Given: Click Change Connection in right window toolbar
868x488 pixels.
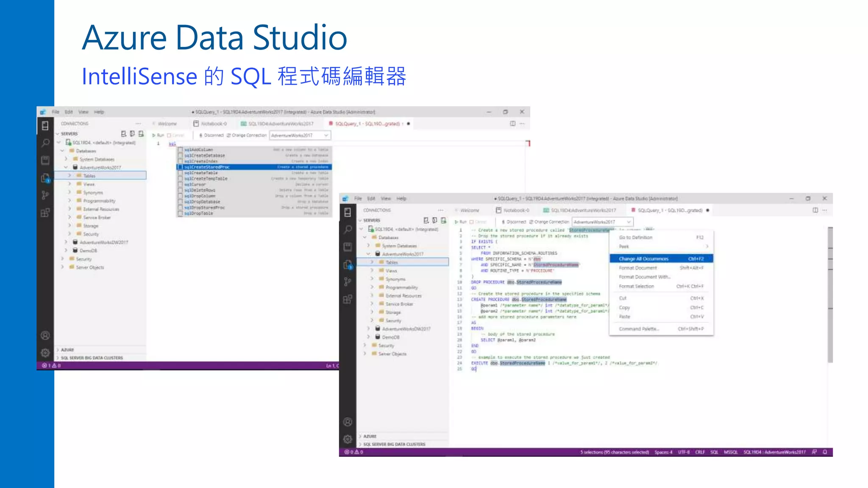Looking at the screenshot, I should click(x=549, y=222).
